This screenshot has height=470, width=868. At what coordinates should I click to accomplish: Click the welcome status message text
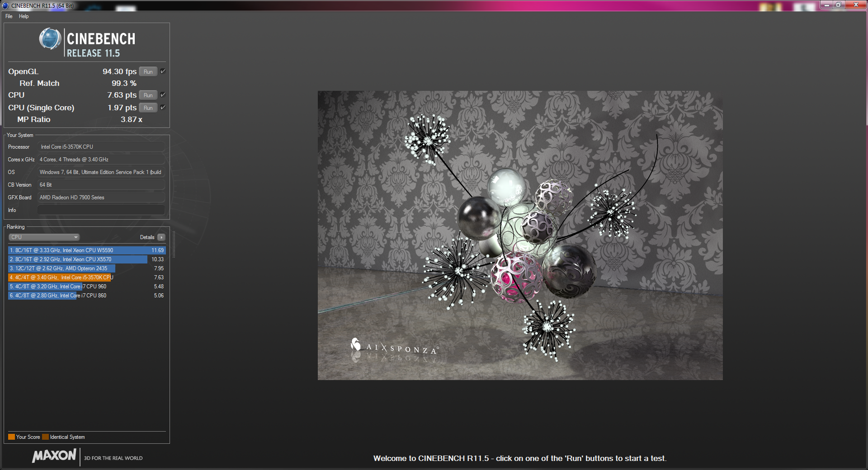(520, 458)
